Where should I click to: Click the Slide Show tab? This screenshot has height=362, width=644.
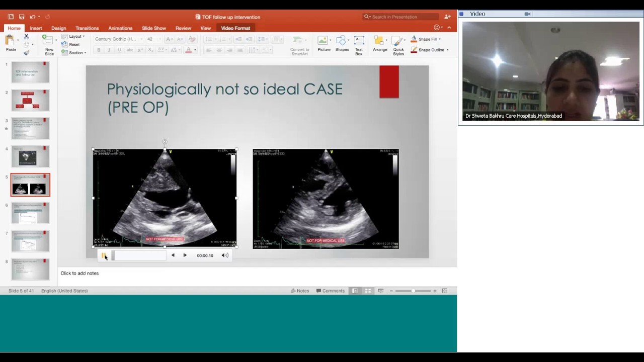click(x=154, y=28)
